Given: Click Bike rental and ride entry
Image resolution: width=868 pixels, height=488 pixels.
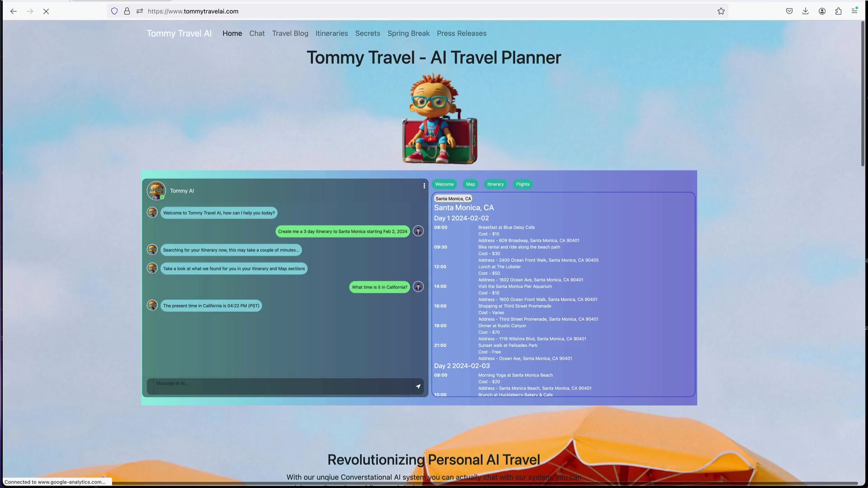Looking at the screenshot, I should (519, 247).
